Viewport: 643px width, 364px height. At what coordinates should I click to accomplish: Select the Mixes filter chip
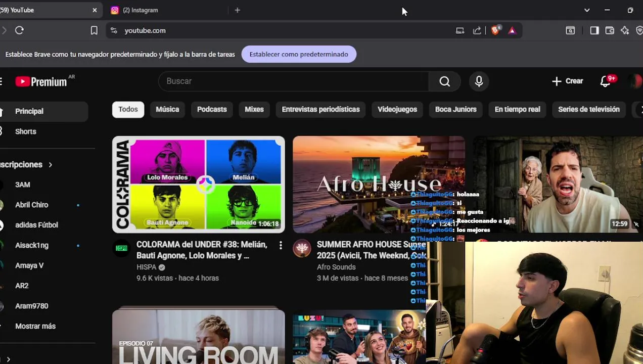click(254, 109)
